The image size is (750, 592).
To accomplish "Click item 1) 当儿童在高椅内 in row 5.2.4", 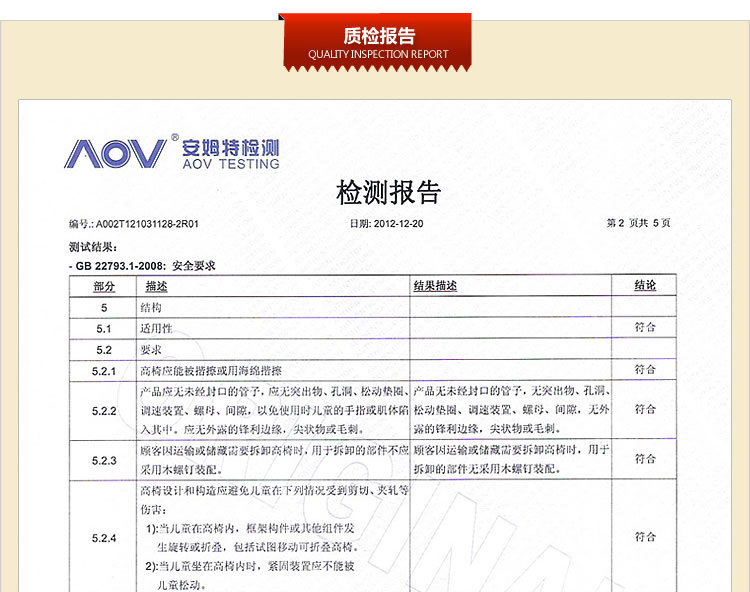I will pos(252,537).
